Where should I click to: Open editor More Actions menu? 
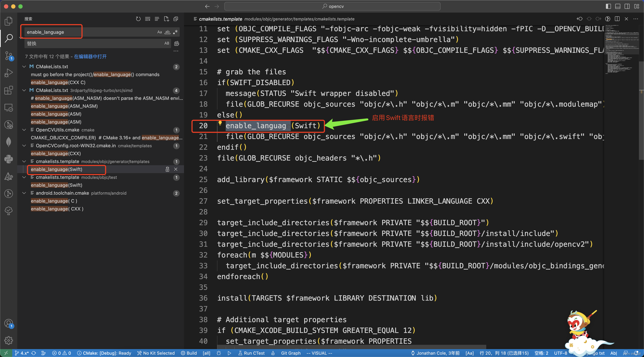click(636, 19)
